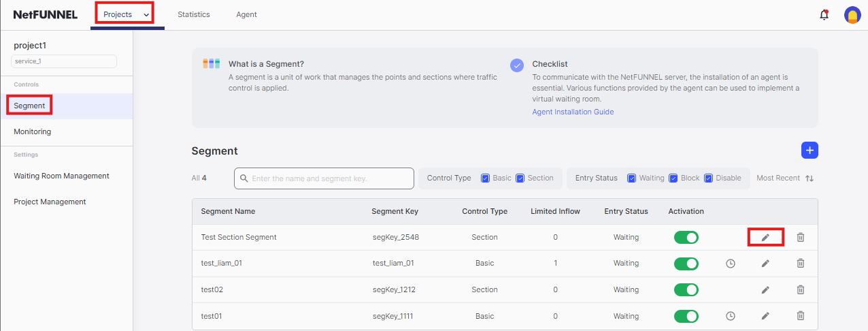Edit the Test Section Segment row
The height and width of the screenshot is (331, 868).
pos(765,237)
